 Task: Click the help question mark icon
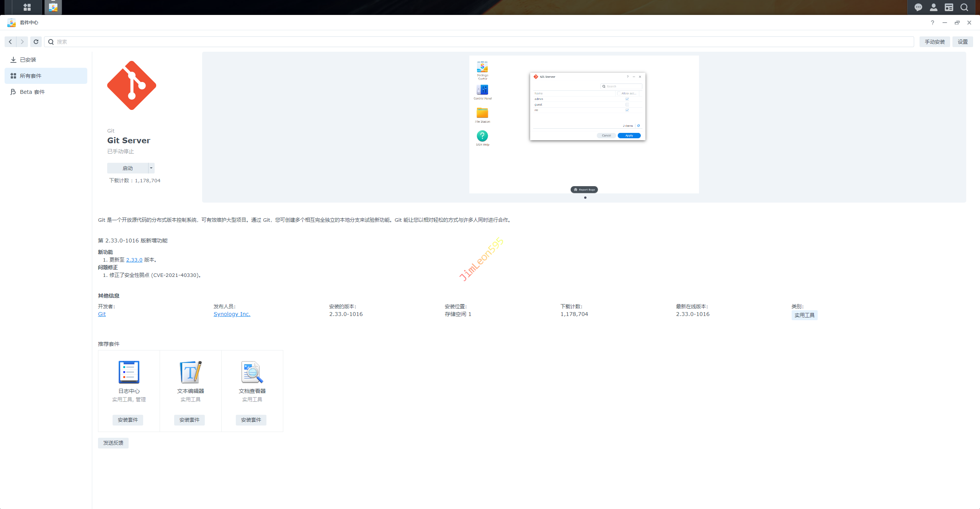coord(933,23)
